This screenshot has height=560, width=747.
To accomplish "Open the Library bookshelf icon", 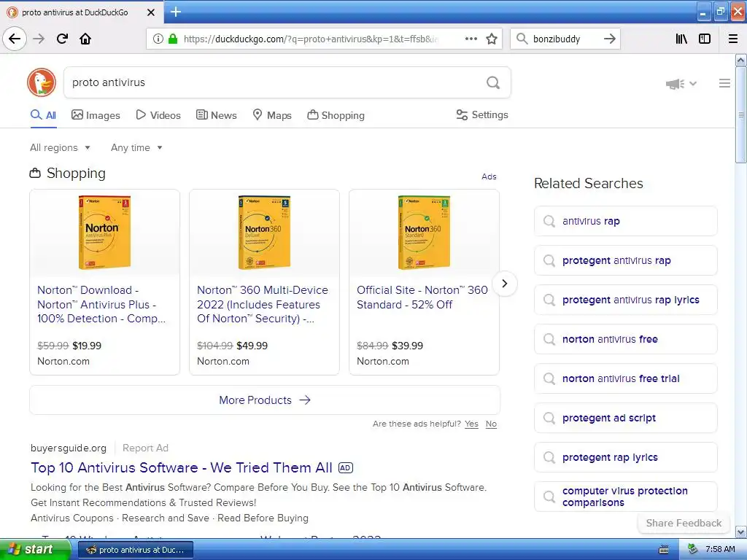I will (x=681, y=39).
